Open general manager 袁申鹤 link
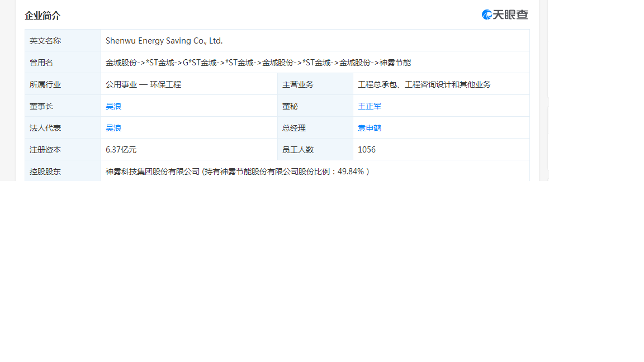 pyautogui.click(x=370, y=128)
